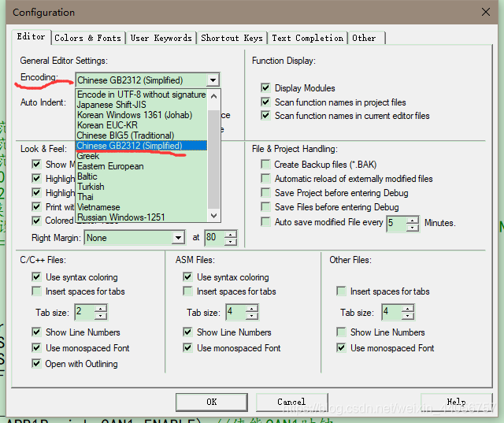Screen dimensions: 504x423
Task: Enable Automatic reload of externally modified files
Action: (265, 178)
